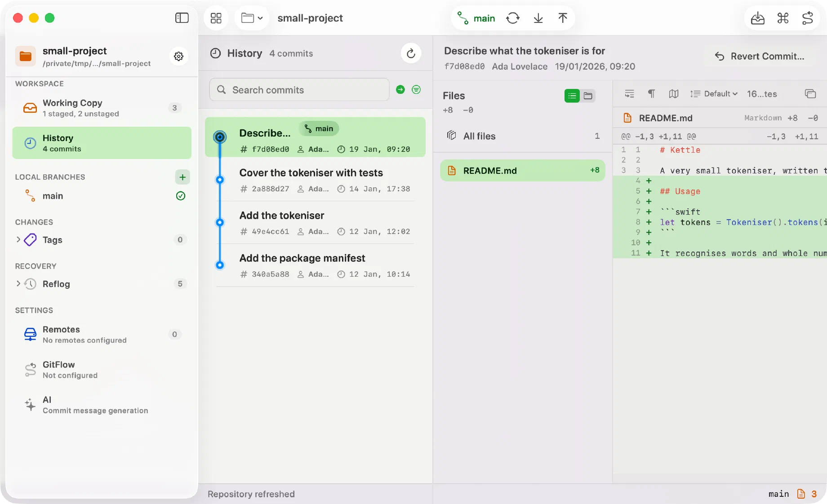Click commit hash f7d08ed0 in detail header
Screen dimensions: 827x504
tap(464, 66)
